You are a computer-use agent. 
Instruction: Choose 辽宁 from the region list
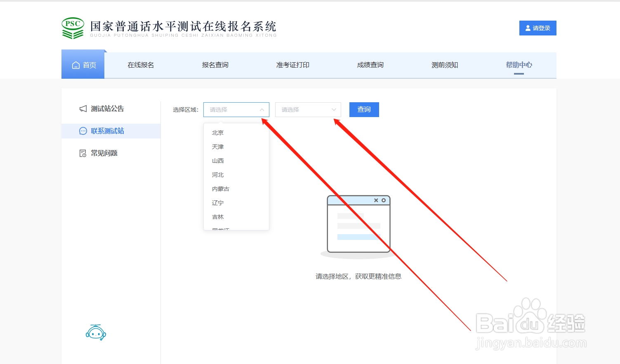click(x=236, y=203)
